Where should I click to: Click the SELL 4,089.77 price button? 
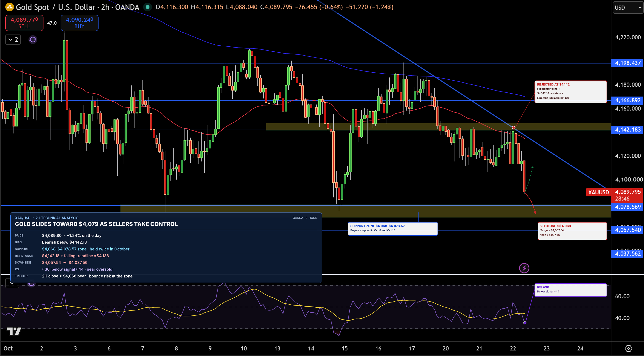point(24,23)
